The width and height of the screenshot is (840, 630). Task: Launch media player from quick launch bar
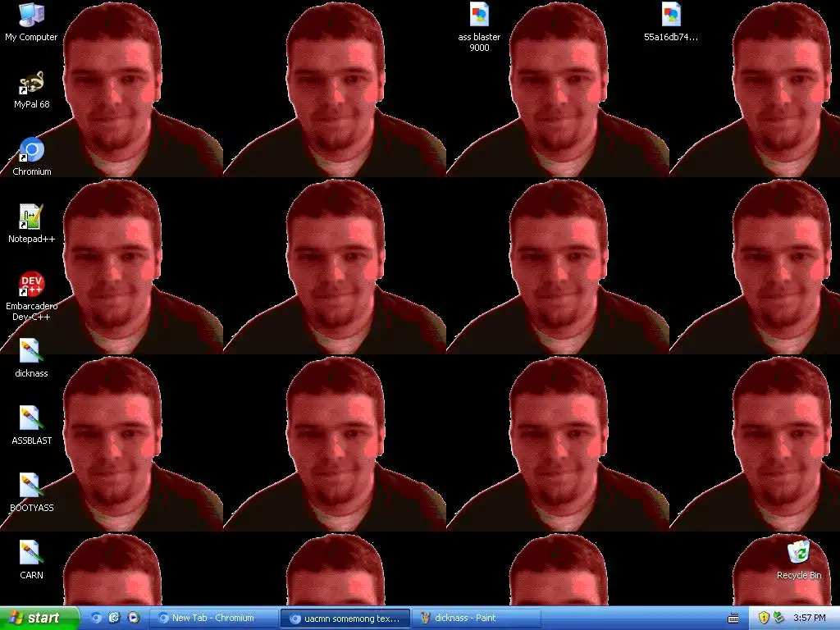(133, 618)
